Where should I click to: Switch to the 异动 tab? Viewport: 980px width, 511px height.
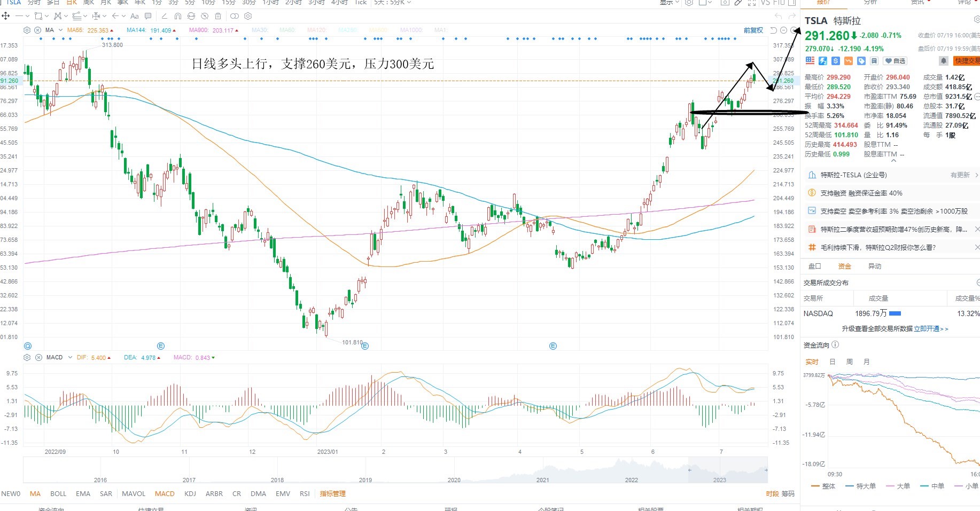(x=874, y=266)
